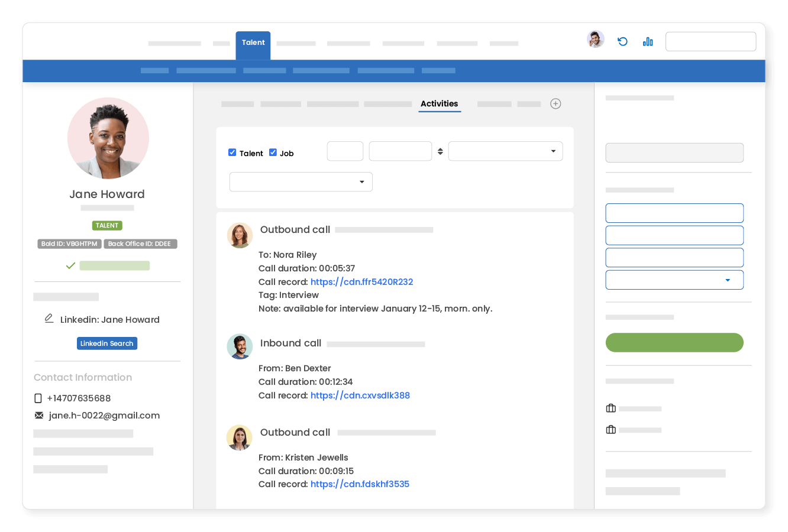Open the analytics bar chart icon
788x532 pixels.
point(648,41)
